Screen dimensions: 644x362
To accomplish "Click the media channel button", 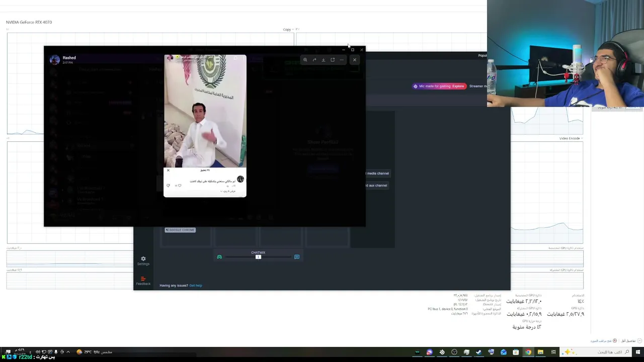I will coord(378,173).
